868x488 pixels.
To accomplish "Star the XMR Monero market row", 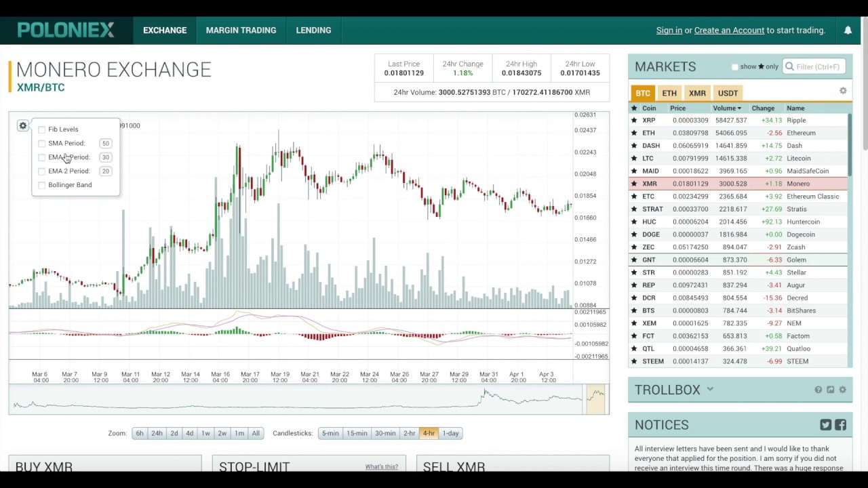I will (634, 184).
